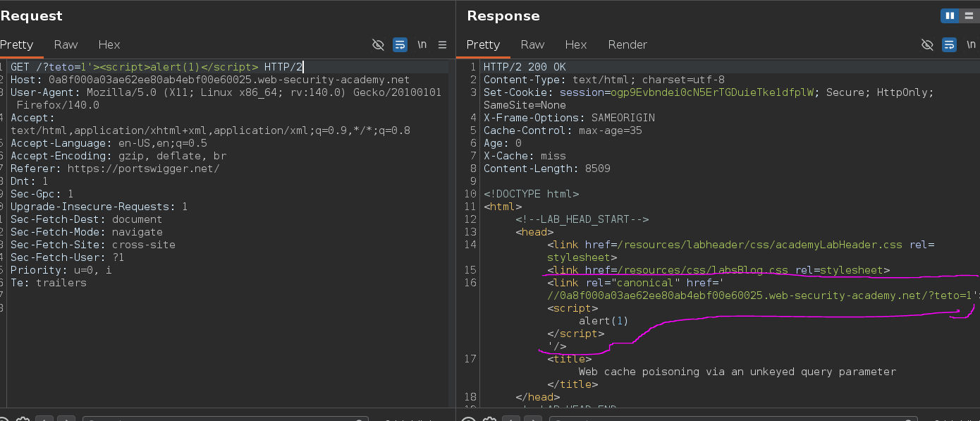980x421 pixels.
Task: Click the GET request line with teto payload
Action: tap(157, 67)
